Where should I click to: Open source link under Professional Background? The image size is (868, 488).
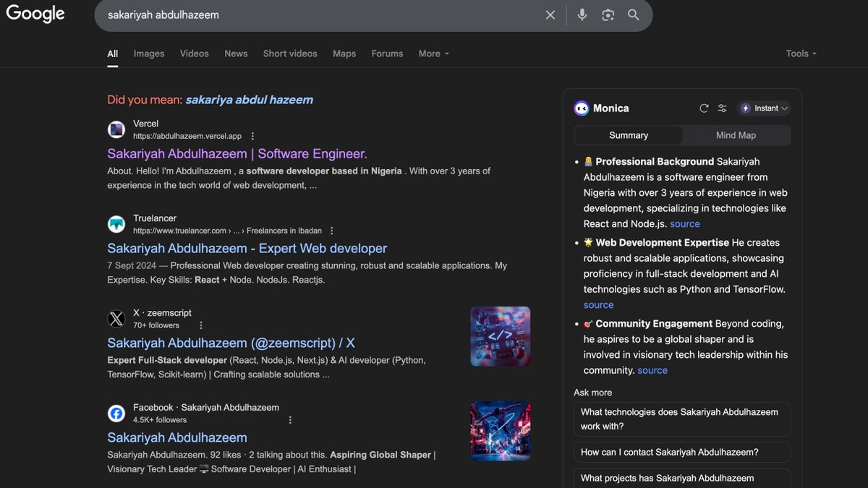click(x=685, y=224)
